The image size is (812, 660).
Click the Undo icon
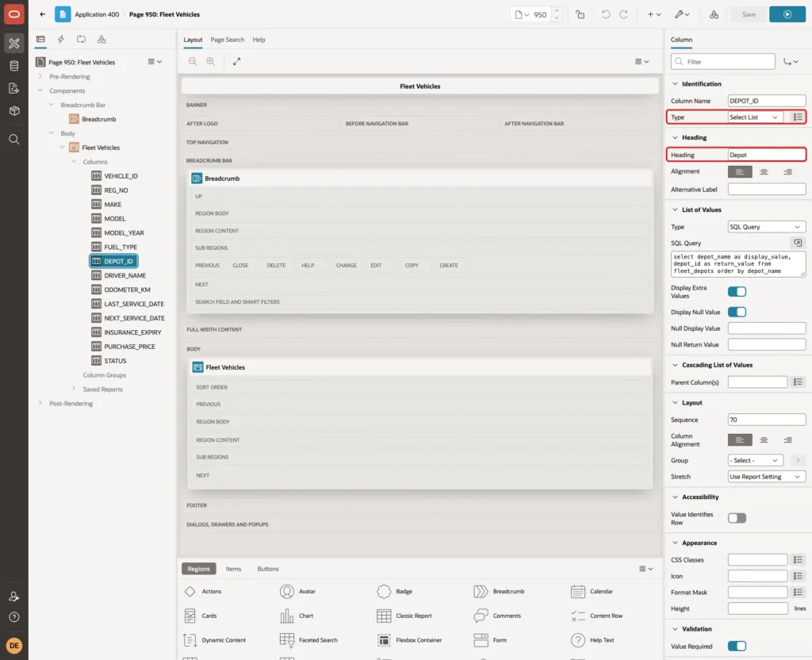coord(605,14)
